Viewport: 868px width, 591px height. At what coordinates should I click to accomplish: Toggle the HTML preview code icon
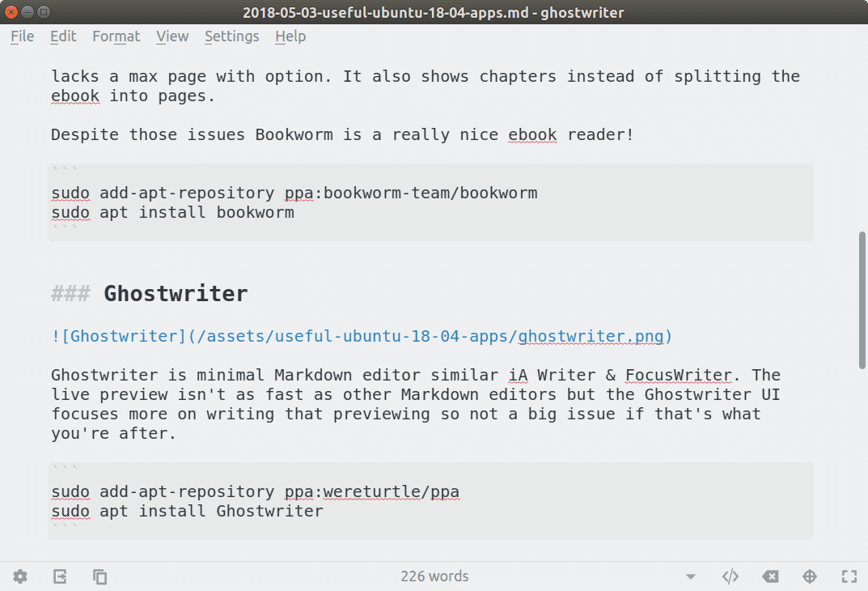click(x=730, y=576)
